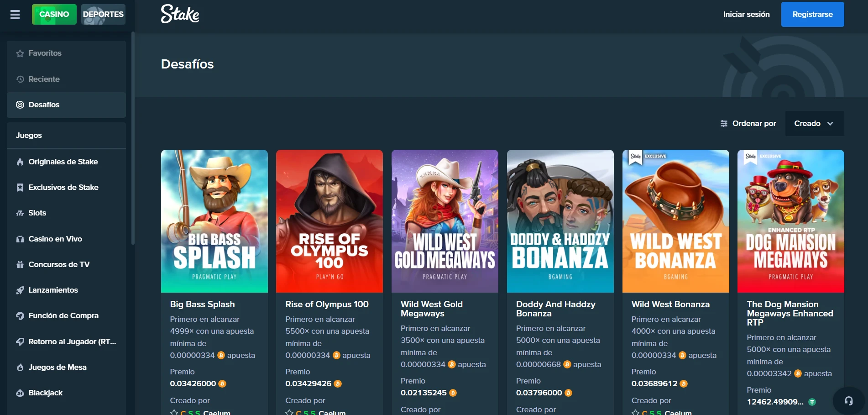Open Big Bass Splash title link
The height and width of the screenshot is (415, 868).
point(202,304)
